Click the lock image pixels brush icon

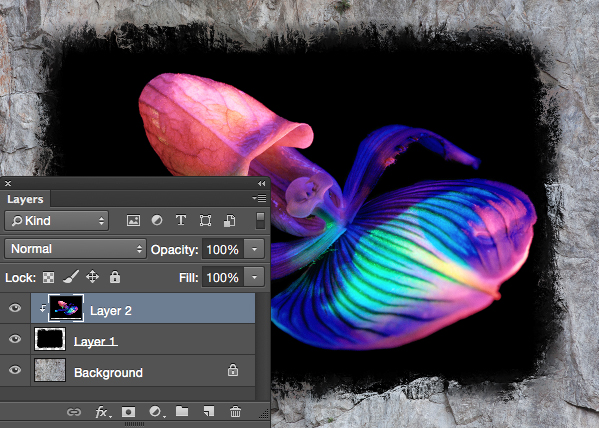click(x=71, y=277)
